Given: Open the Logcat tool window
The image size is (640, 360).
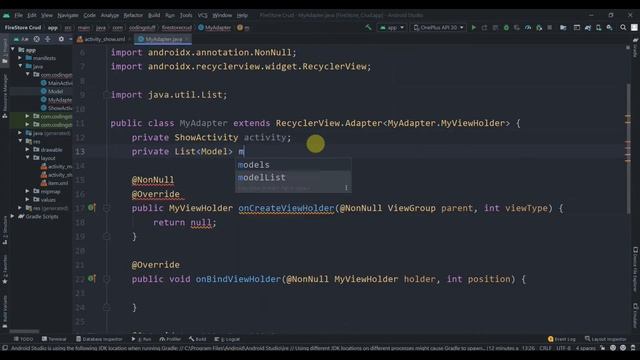Looking at the screenshot, I should [x=227, y=339].
